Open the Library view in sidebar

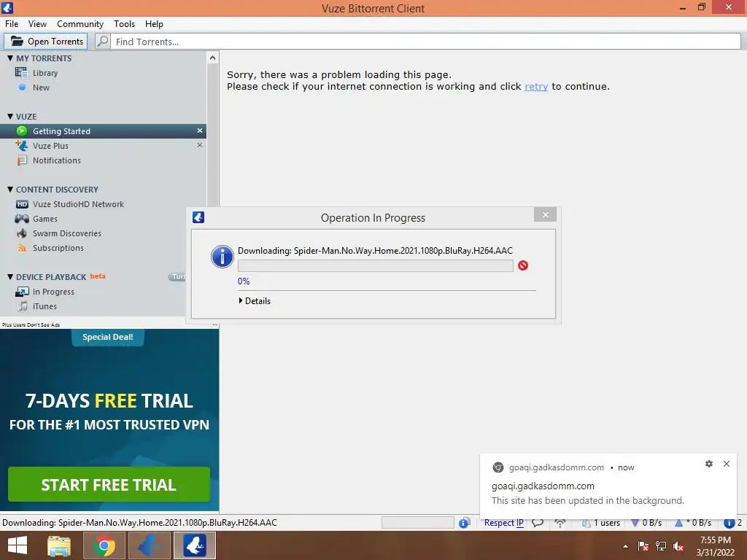click(45, 73)
